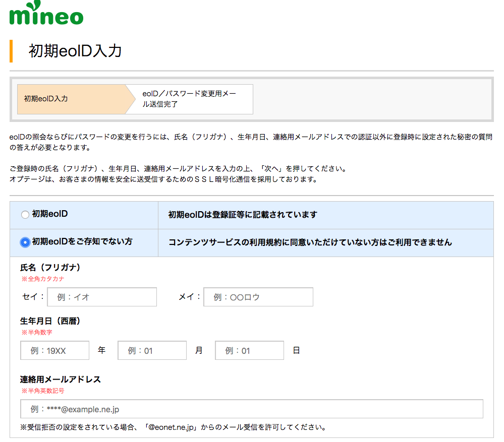The image size is (504, 442).
Task: Click the ※全角カタカナ red hint
Action: pos(43,279)
